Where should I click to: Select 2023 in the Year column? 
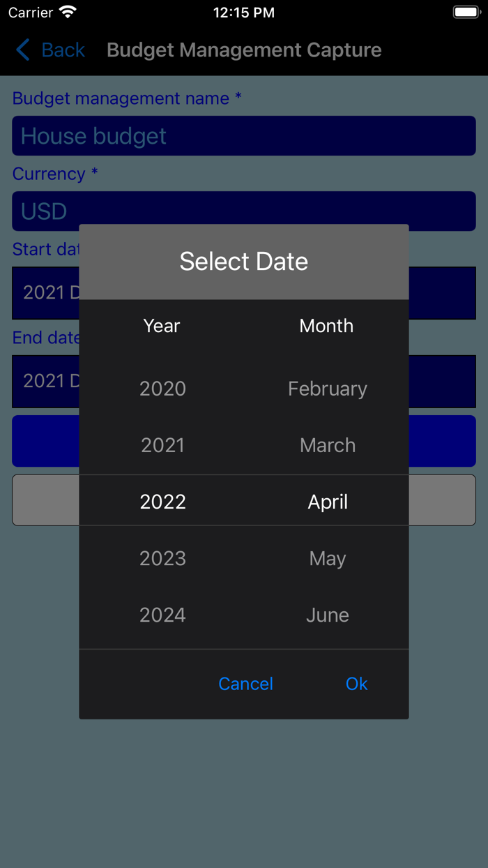162,558
